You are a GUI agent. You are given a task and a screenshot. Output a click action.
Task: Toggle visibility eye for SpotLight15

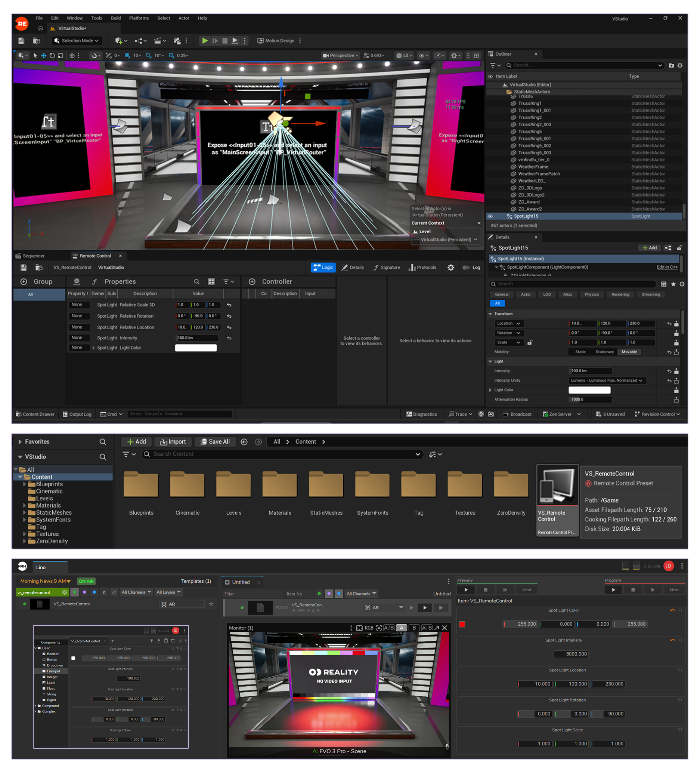(x=490, y=216)
